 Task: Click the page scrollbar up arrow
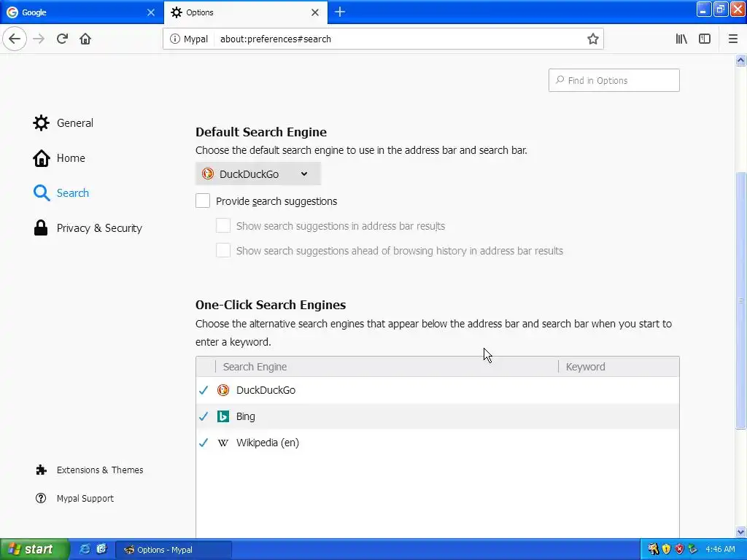tap(741, 61)
